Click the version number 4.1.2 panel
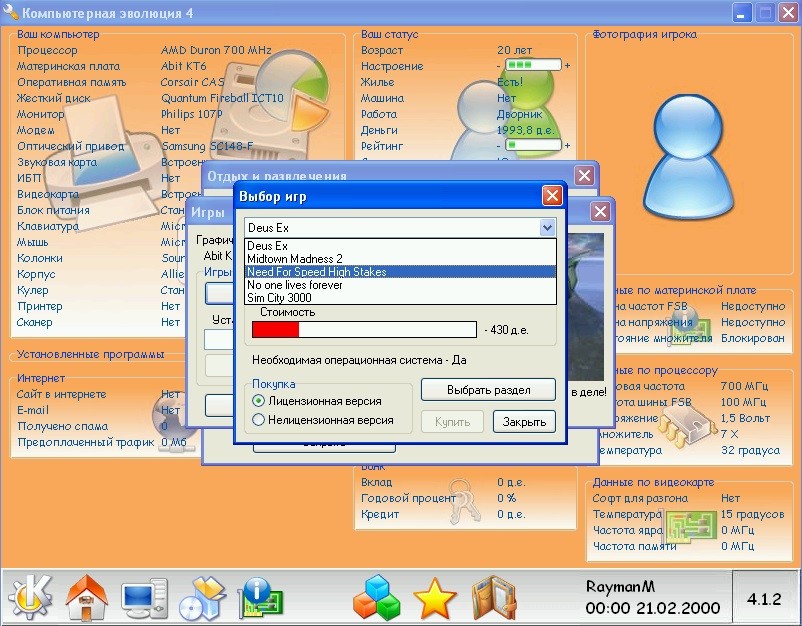 764,599
